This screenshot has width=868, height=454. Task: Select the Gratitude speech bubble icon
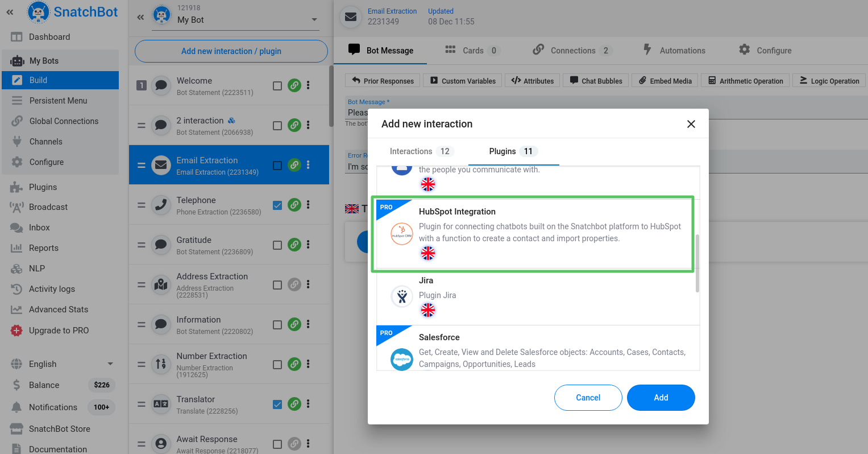pyautogui.click(x=161, y=245)
